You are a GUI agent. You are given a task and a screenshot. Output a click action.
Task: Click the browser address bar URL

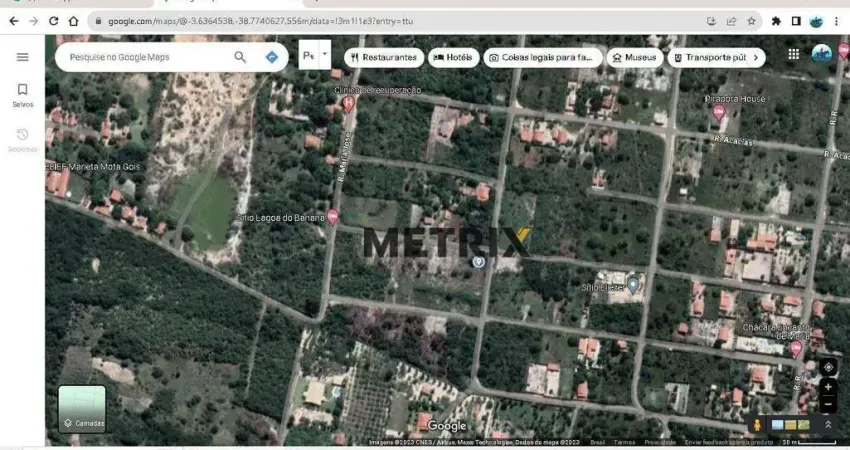pos(260,21)
